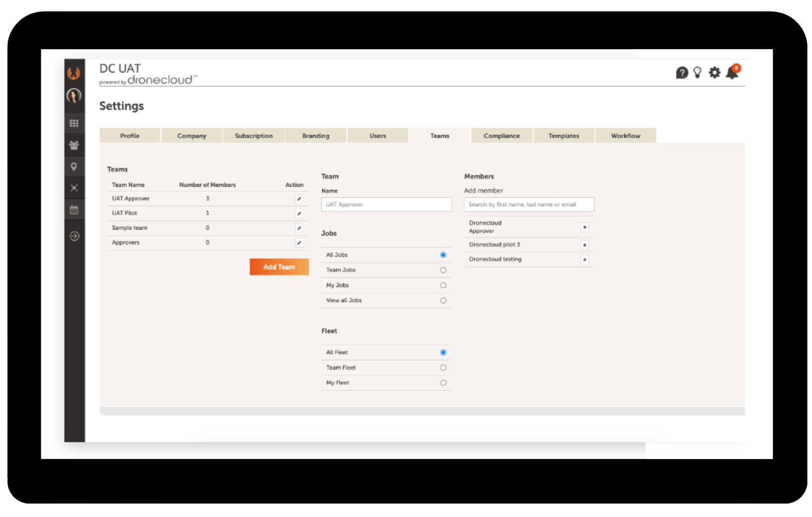
Task: Click the Add Team button
Action: (x=279, y=267)
